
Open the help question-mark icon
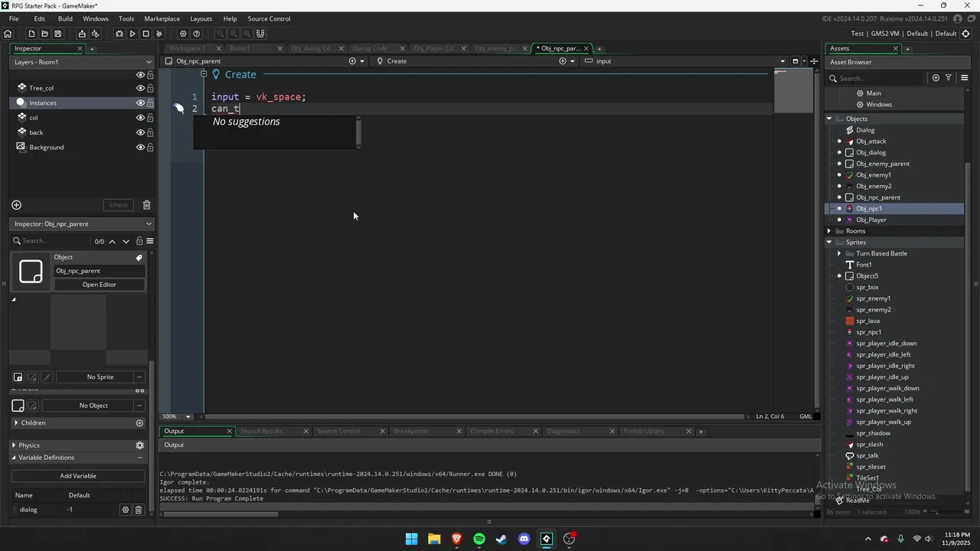click(197, 34)
